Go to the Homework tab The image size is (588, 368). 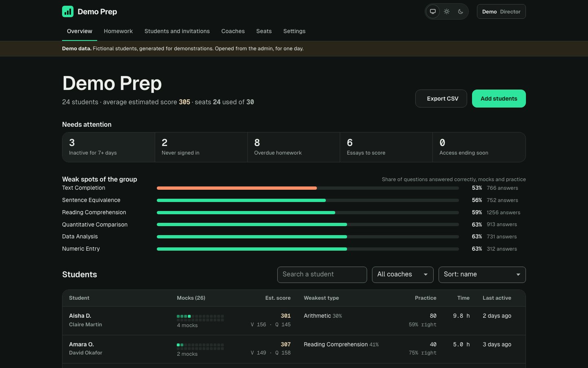pos(118,31)
